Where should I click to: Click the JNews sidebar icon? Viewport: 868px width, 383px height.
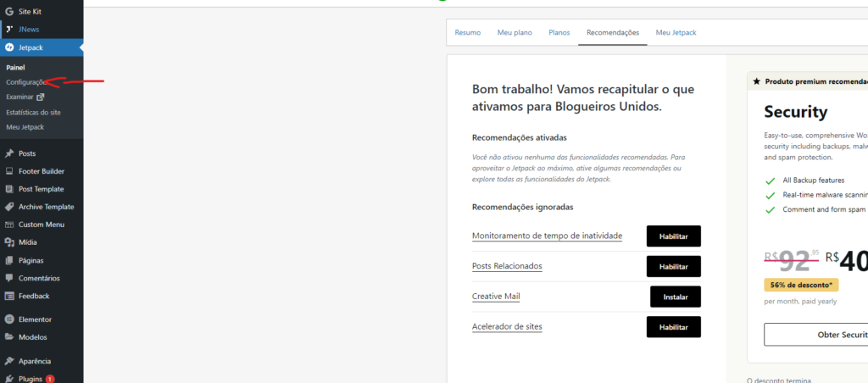pos(9,30)
